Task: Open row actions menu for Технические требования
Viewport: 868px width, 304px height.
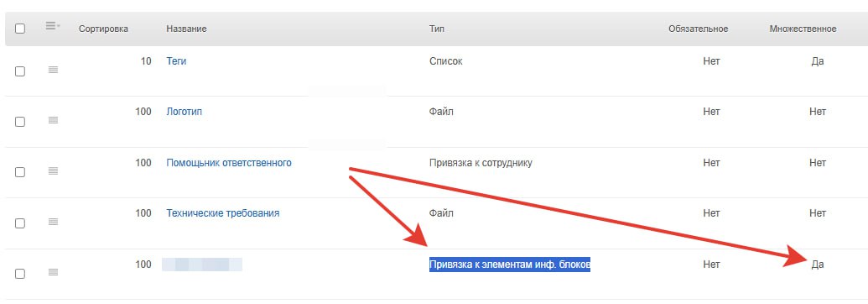Action: [53, 222]
